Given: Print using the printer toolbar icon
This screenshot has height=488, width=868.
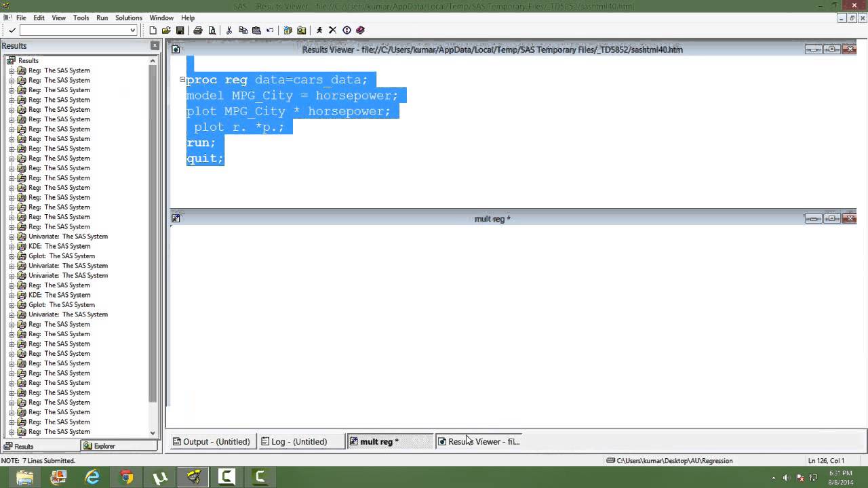Looking at the screenshot, I should pyautogui.click(x=198, y=30).
